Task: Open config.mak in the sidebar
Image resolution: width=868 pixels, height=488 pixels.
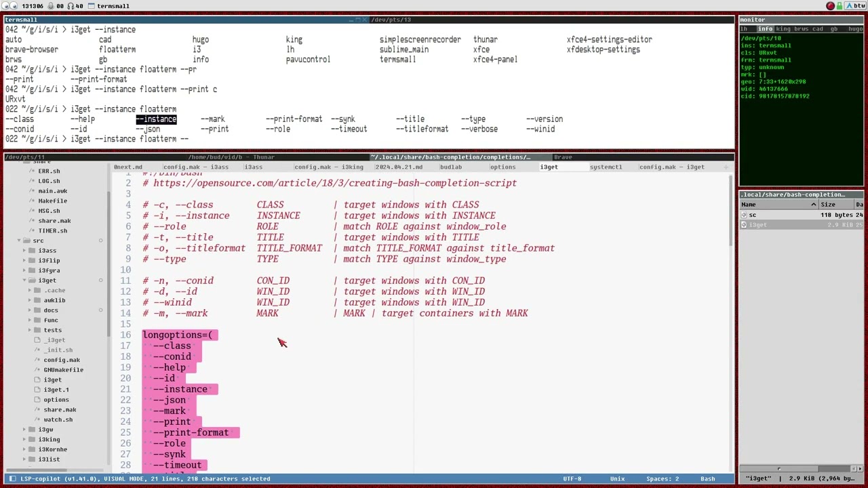Action: coord(62,360)
